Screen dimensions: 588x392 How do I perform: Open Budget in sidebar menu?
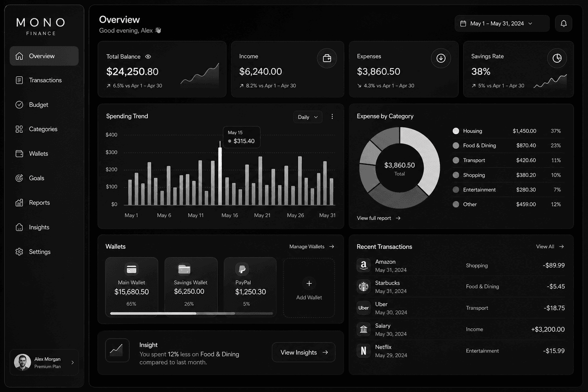44,105
